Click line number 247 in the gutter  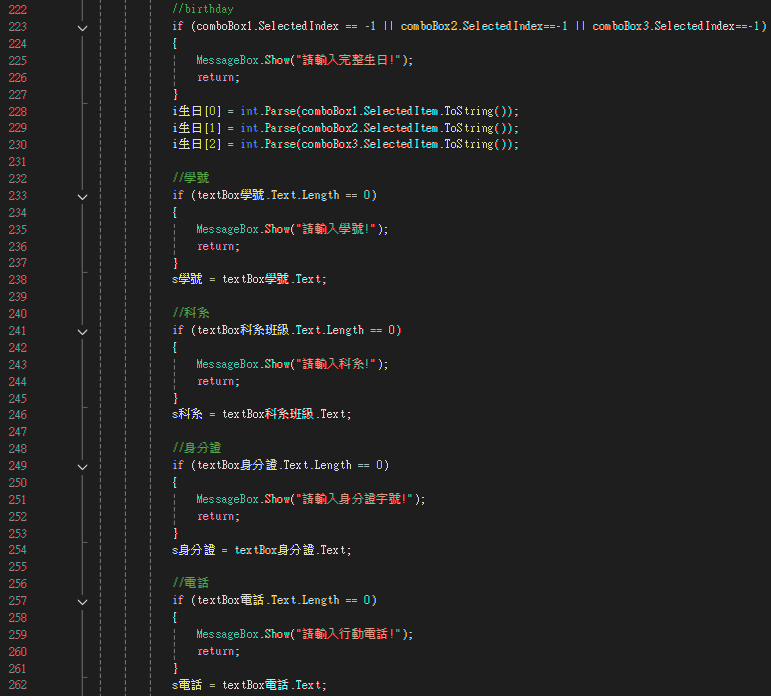[18, 432]
